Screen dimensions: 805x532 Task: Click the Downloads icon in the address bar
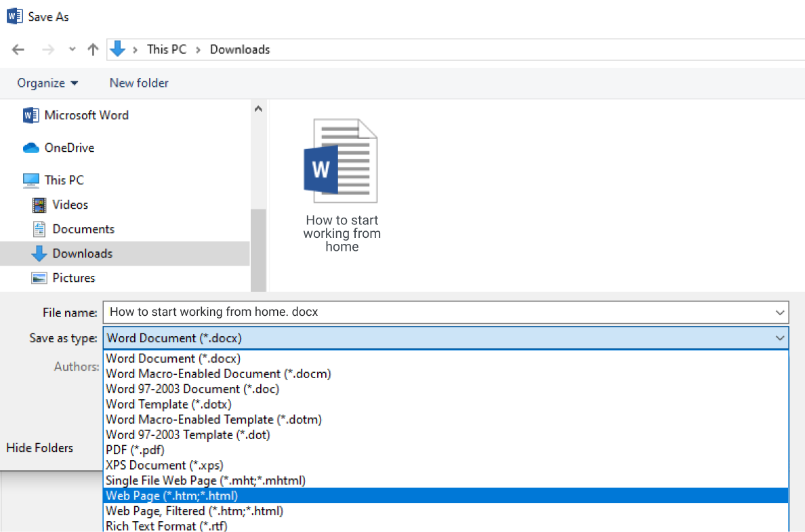click(x=121, y=49)
